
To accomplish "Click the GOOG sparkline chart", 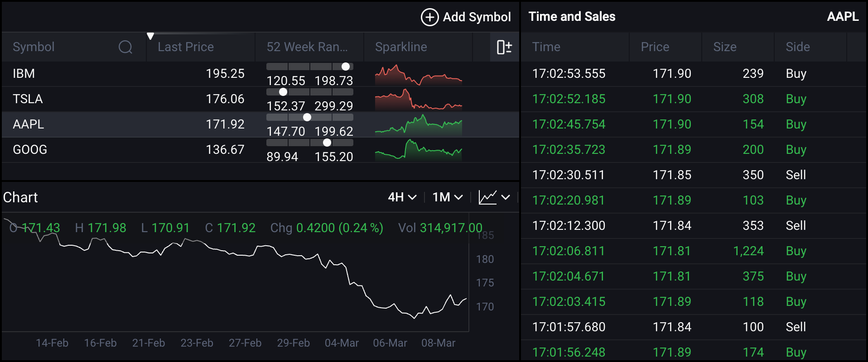I will [x=419, y=151].
